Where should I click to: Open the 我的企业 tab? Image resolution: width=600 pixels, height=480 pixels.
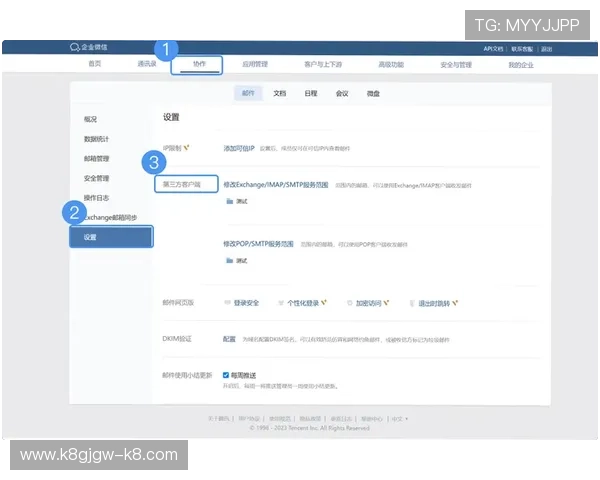(521, 65)
